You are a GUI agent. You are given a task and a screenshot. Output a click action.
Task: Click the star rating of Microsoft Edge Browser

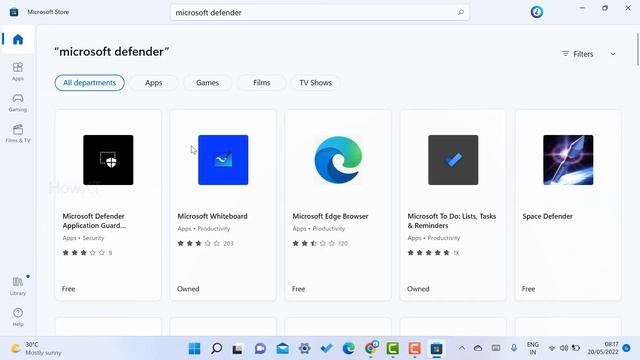point(313,243)
